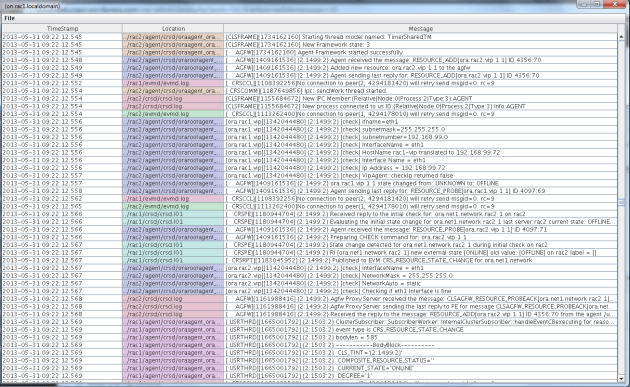Click location of 'bodylen = 585' row

[x=173, y=337]
